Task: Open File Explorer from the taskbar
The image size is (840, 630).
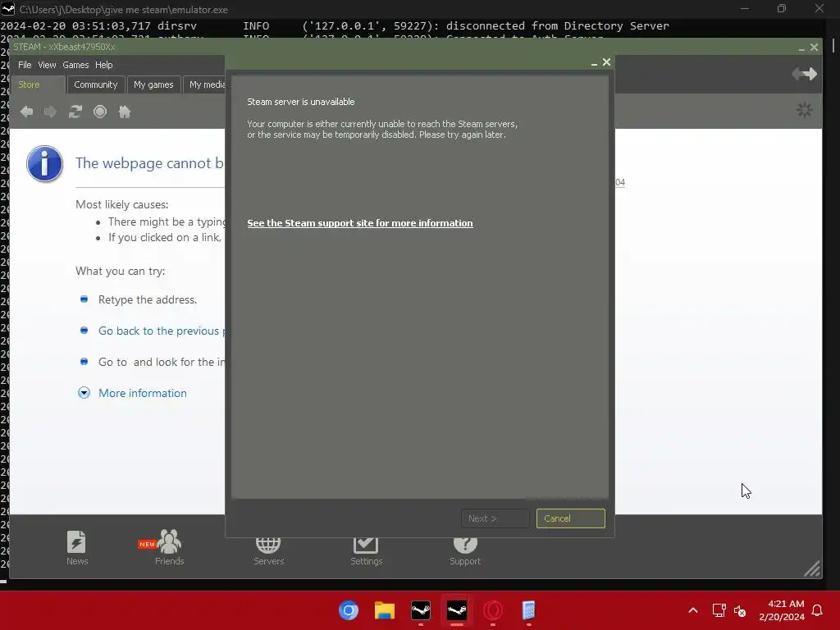Action: (385, 610)
